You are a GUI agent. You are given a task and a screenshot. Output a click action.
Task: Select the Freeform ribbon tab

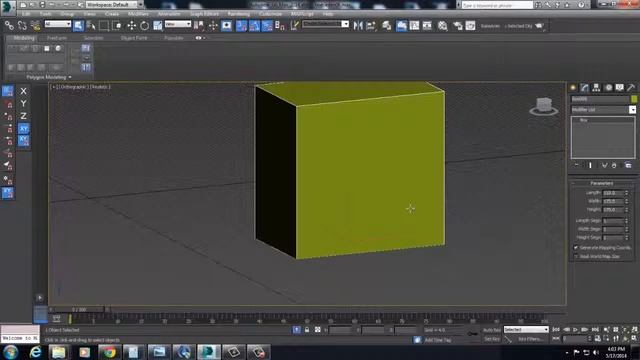click(x=57, y=38)
